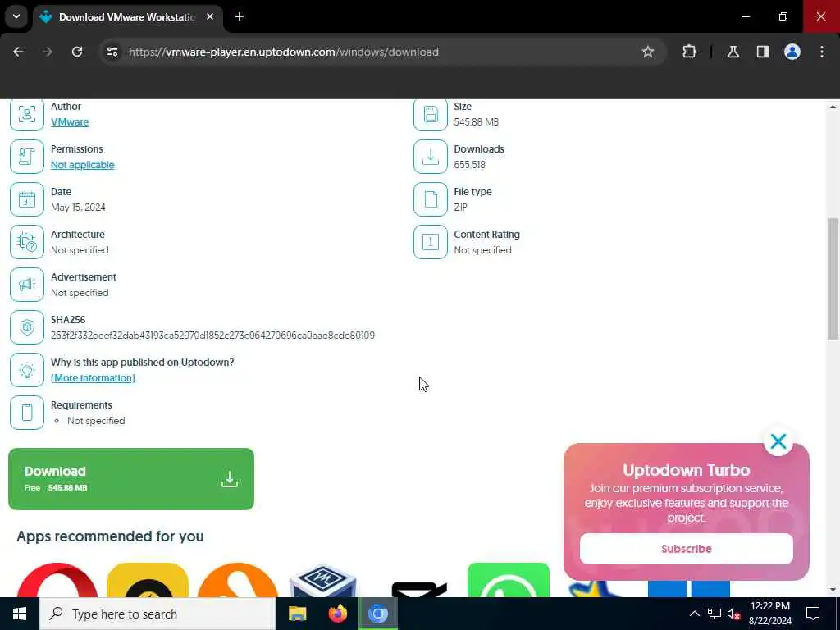Click the Apps recommended for you heading
This screenshot has width=840, height=630.
[x=111, y=536]
